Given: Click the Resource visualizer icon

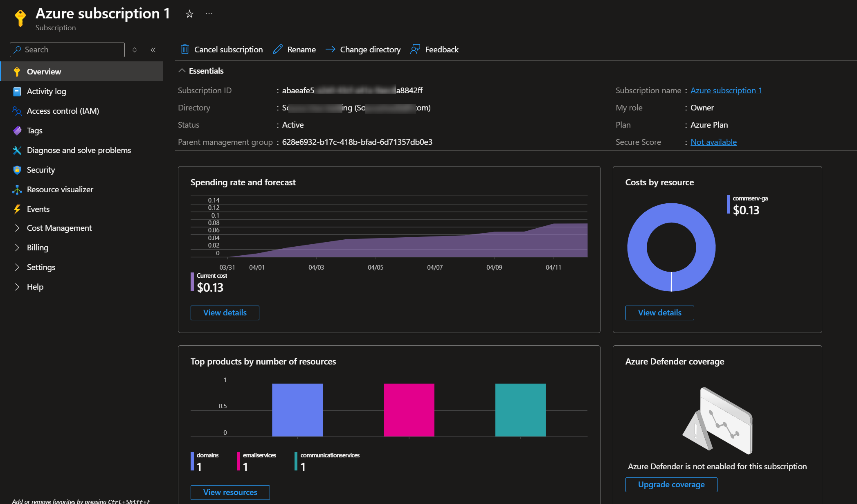Looking at the screenshot, I should [x=17, y=189].
